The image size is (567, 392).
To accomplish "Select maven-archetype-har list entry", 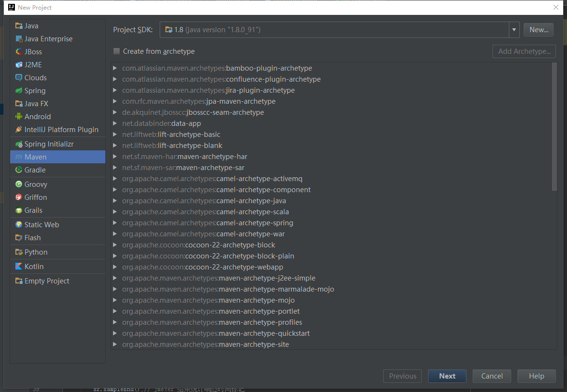I will click(x=185, y=157).
